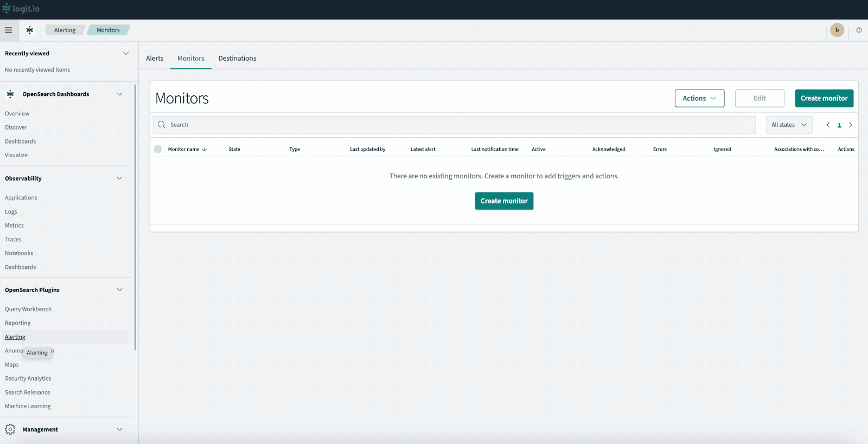Click the Acknowledged column header

click(x=609, y=149)
